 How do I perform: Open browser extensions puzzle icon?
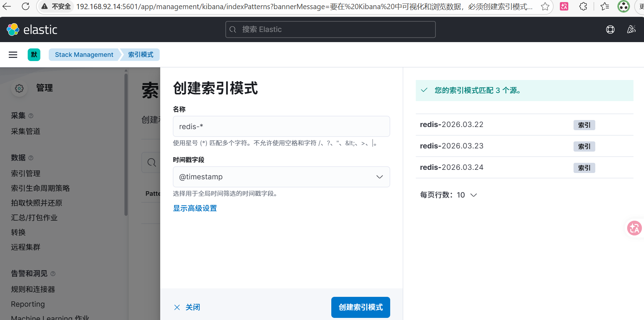[583, 6]
